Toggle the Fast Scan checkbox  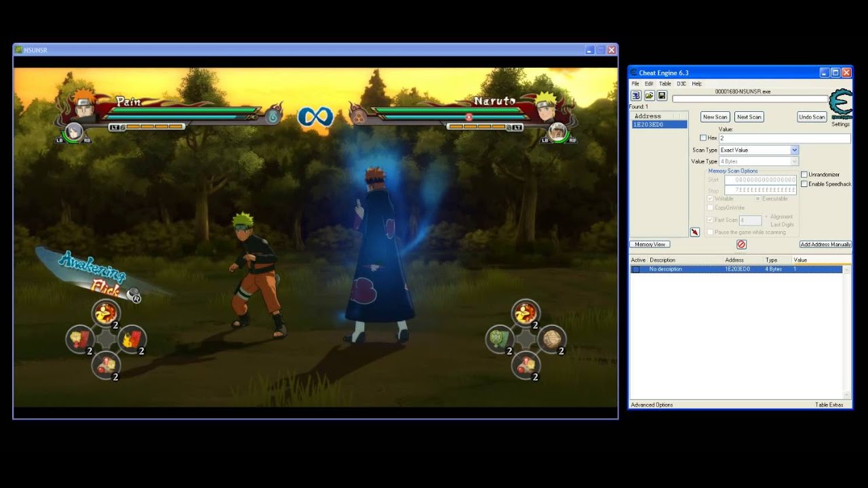pyautogui.click(x=710, y=220)
